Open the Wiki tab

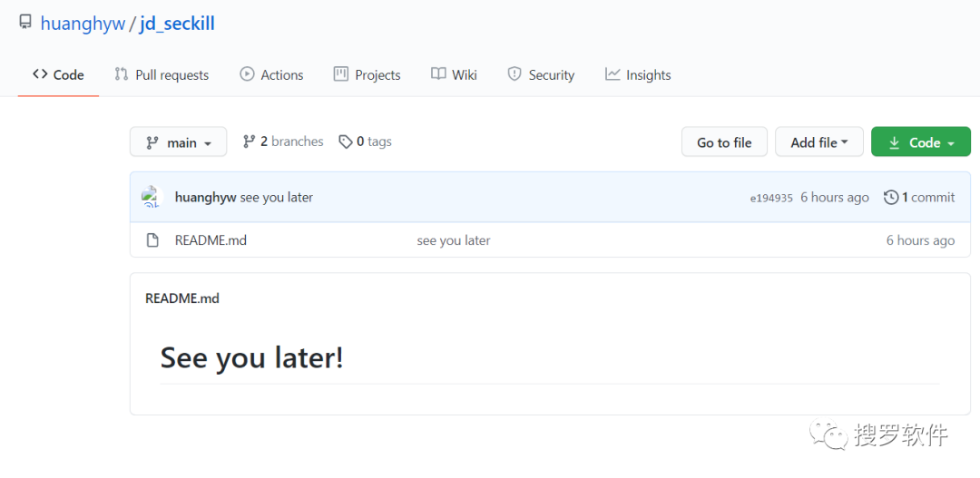click(454, 75)
